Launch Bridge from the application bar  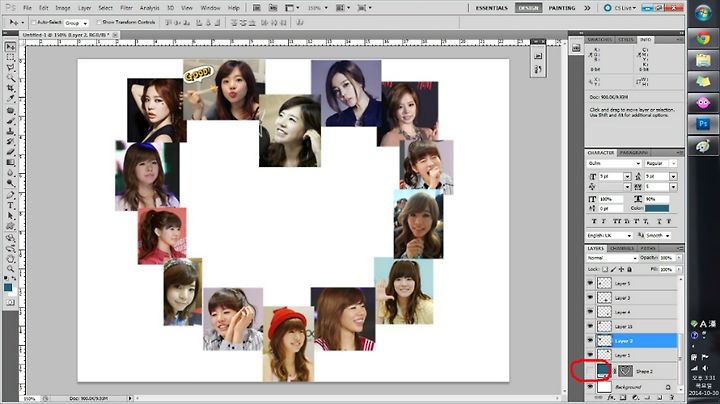[x=257, y=8]
